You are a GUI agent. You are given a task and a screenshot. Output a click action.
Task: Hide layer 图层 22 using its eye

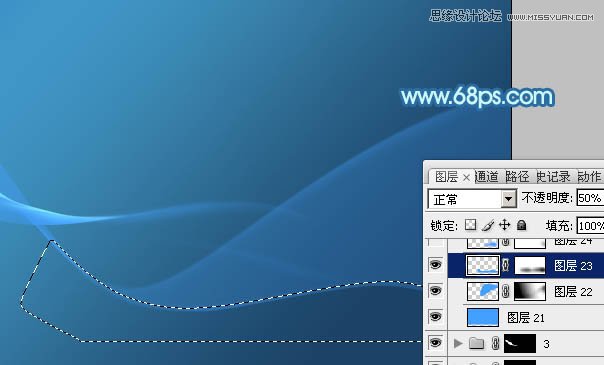click(435, 291)
